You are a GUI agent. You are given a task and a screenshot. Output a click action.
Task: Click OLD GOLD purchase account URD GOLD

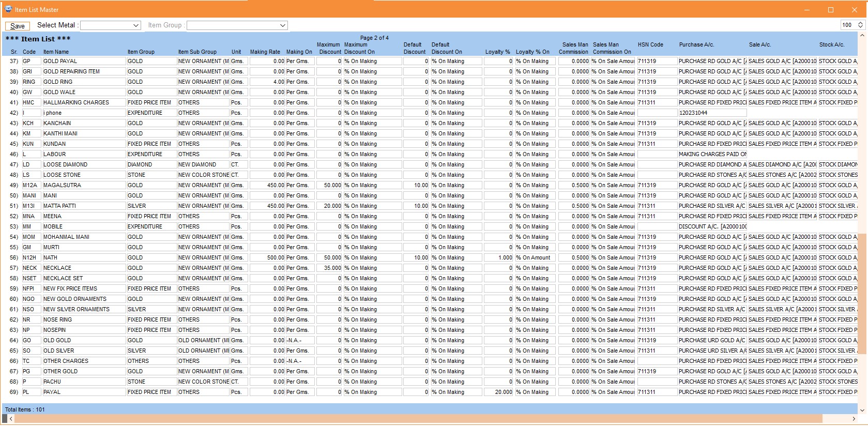712,340
